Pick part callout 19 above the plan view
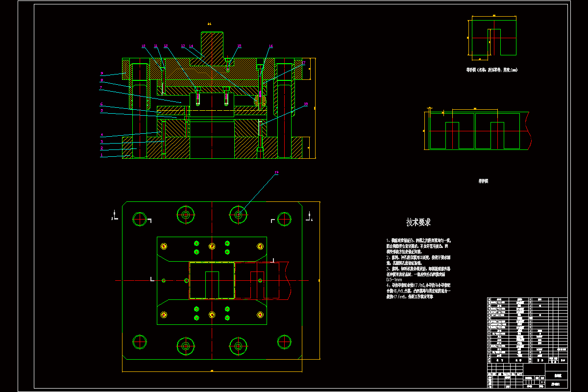588x392 pixels. pos(276,172)
